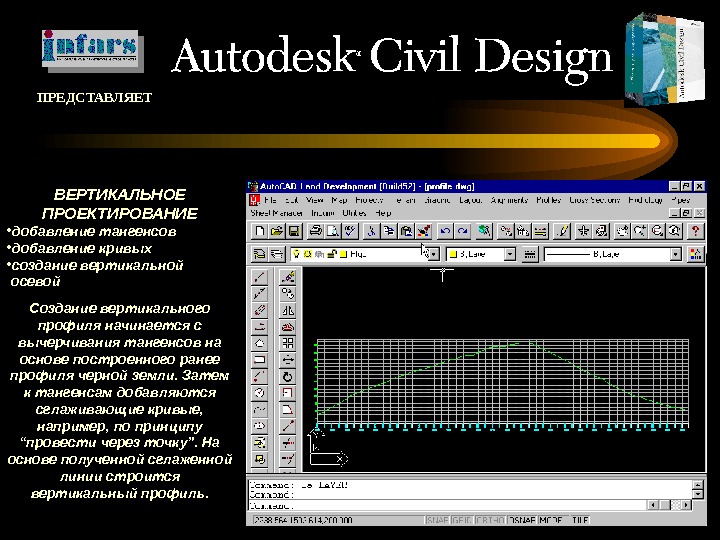Select the Rotate modify tool

point(288,377)
